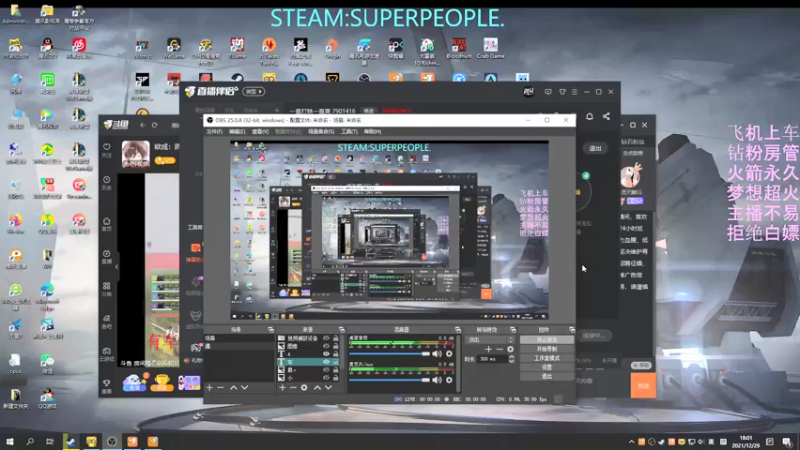Screen dimensions: 800x450
Task: Open Settings button in OBS controls
Action: coord(546,367)
